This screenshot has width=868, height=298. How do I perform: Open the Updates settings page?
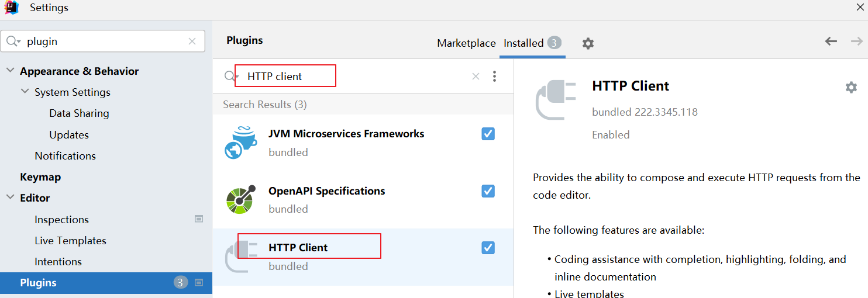(x=69, y=134)
